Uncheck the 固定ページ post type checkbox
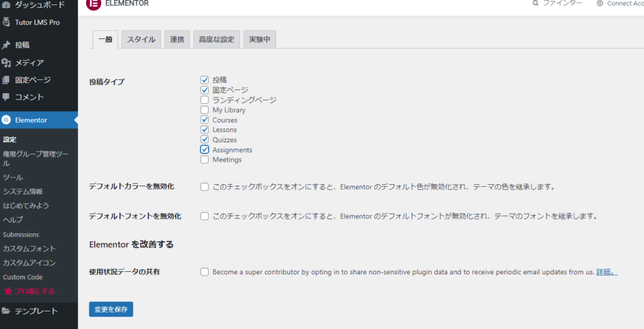The height and width of the screenshot is (329, 644). [x=204, y=89]
